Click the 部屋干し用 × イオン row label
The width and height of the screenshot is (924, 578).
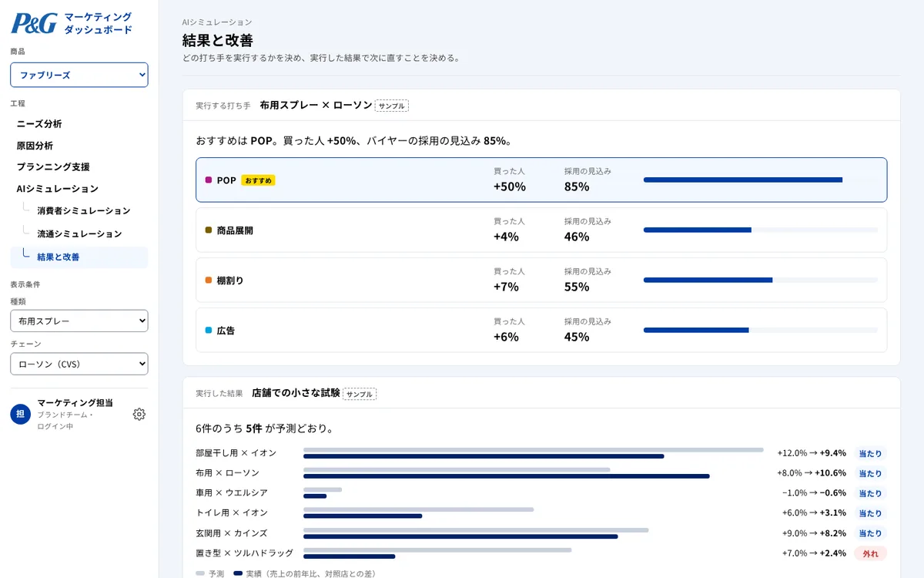pos(236,453)
